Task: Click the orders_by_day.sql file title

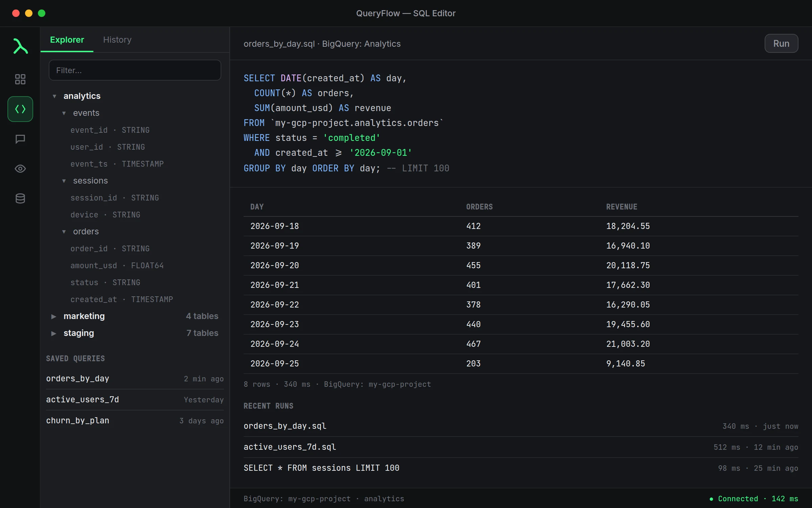Action: 279,44
